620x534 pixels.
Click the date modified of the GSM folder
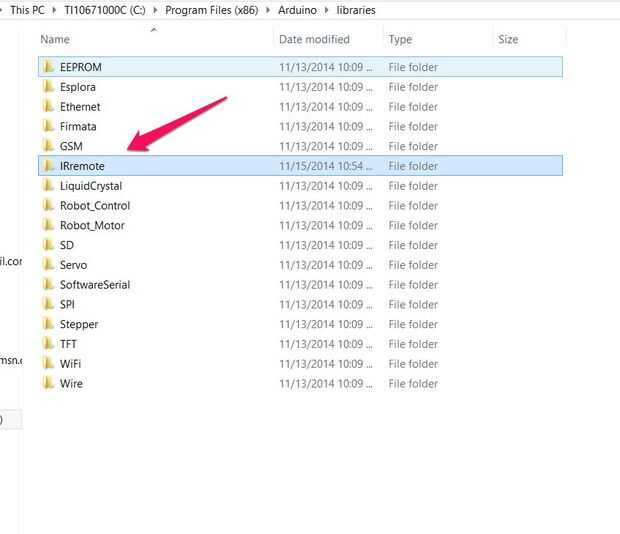(326, 146)
